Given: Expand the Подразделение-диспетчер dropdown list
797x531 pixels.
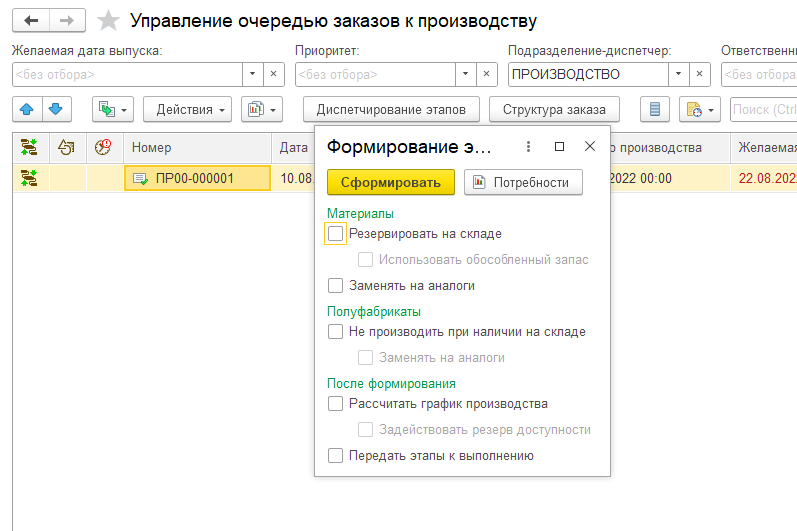Looking at the screenshot, I should 678,74.
